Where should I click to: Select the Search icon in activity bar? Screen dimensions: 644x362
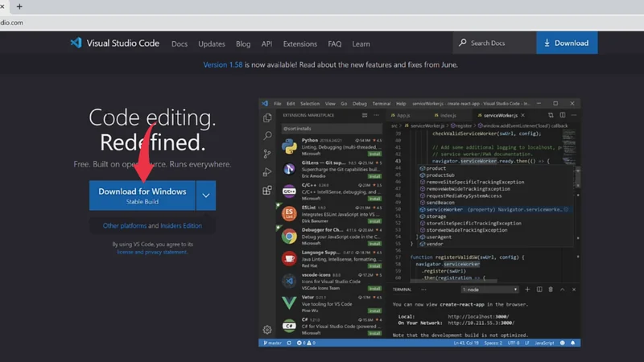pyautogui.click(x=267, y=135)
